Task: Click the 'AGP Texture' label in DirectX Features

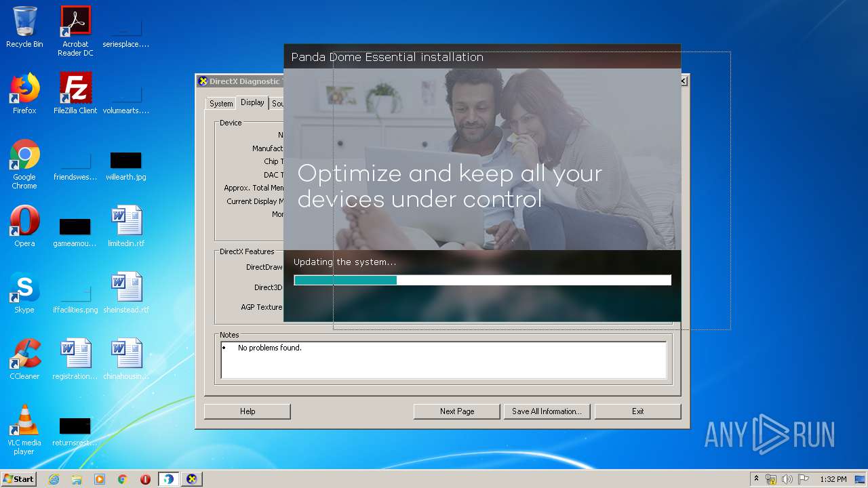Action: coord(262,307)
